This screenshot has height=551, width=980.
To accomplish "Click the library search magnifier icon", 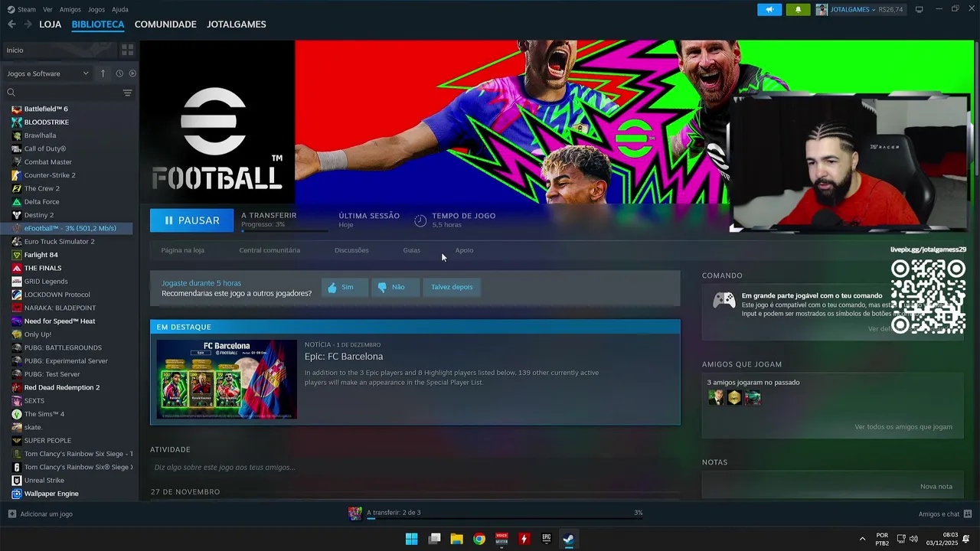I will [11, 93].
